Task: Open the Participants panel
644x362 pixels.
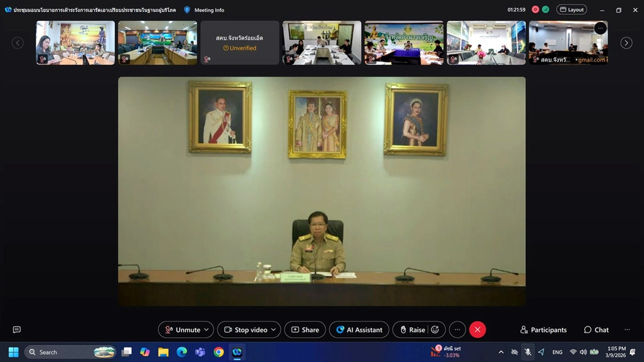Action: [543, 330]
